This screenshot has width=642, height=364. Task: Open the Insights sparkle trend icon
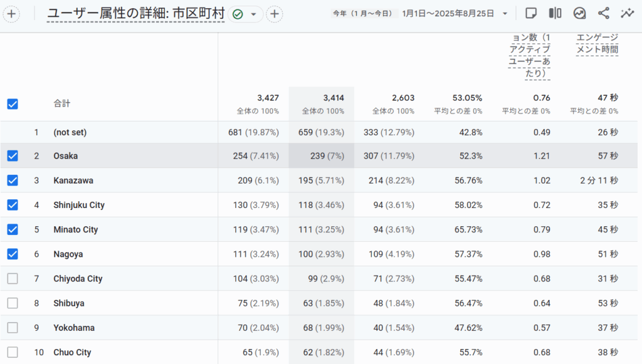[627, 13]
